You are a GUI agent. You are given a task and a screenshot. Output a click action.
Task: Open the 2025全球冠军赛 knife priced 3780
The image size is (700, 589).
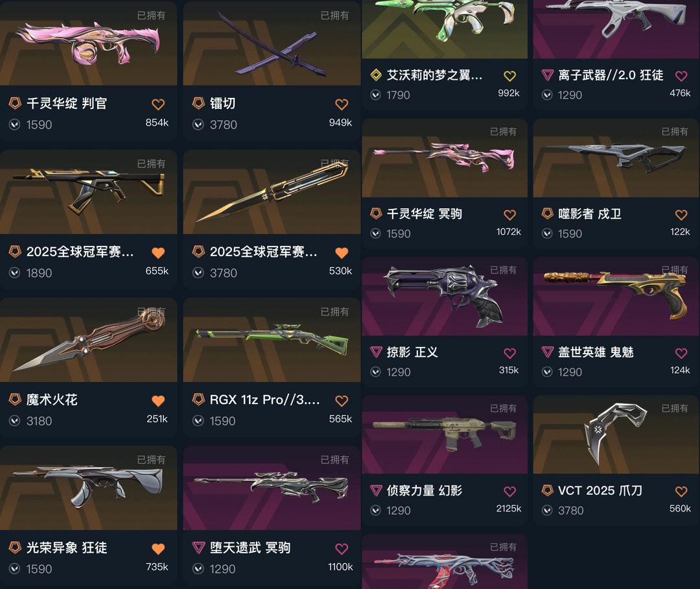coord(272,192)
